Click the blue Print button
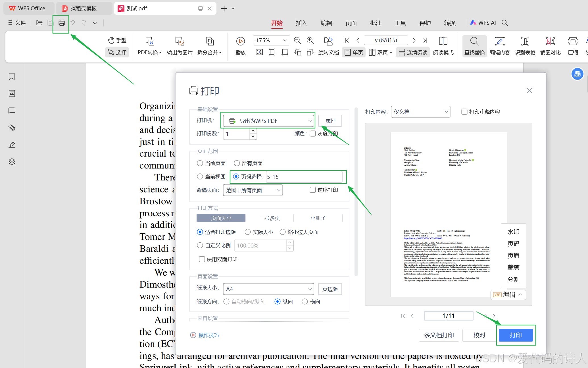588x368 pixels. click(516, 335)
